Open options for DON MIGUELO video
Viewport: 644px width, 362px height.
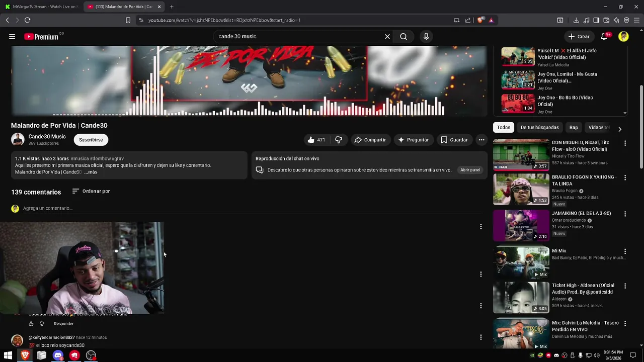tap(625, 143)
